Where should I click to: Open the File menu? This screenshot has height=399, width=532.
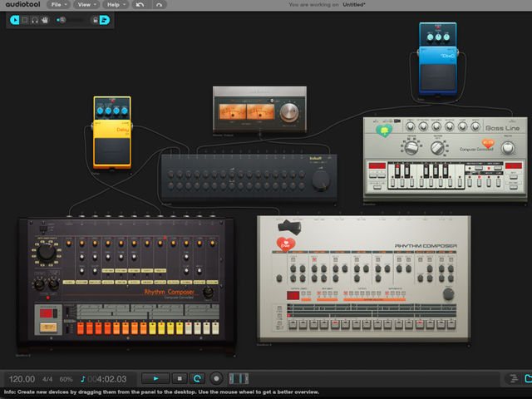(x=58, y=5)
